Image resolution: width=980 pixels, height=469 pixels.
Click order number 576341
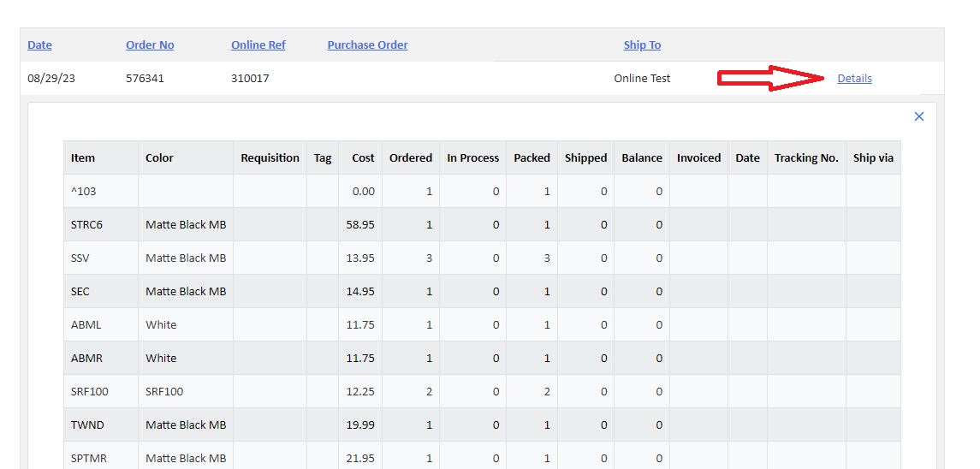145,79
